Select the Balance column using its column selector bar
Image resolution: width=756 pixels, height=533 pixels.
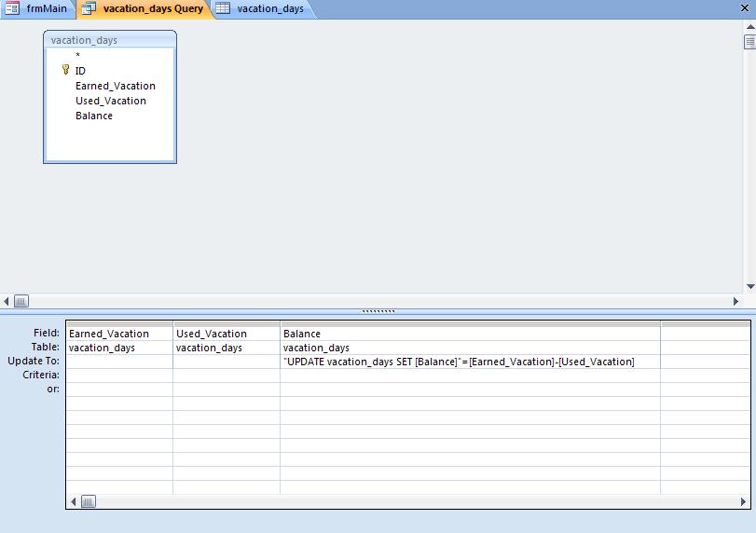coord(470,324)
